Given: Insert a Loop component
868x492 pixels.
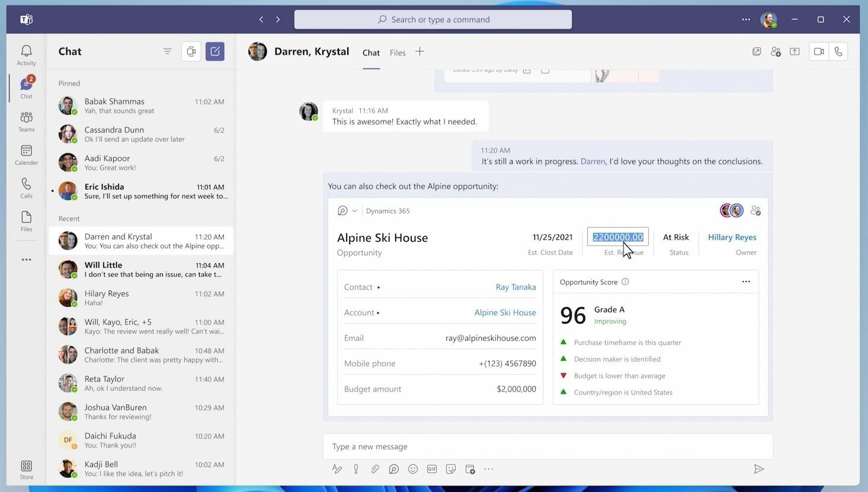Looking at the screenshot, I should pyautogui.click(x=394, y=469).
